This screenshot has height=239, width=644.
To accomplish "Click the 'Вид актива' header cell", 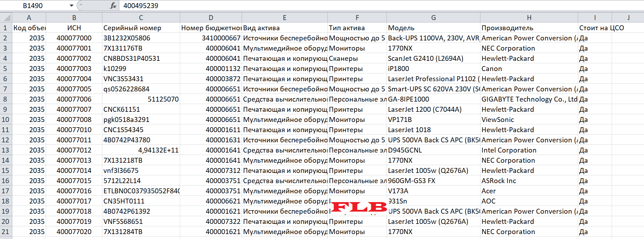I will [x=285, y=28].
